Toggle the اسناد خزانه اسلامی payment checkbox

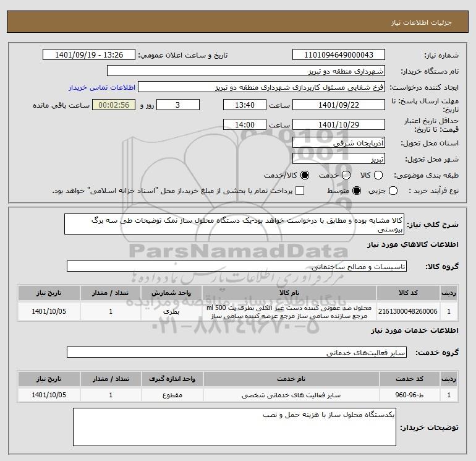(300, 191)
